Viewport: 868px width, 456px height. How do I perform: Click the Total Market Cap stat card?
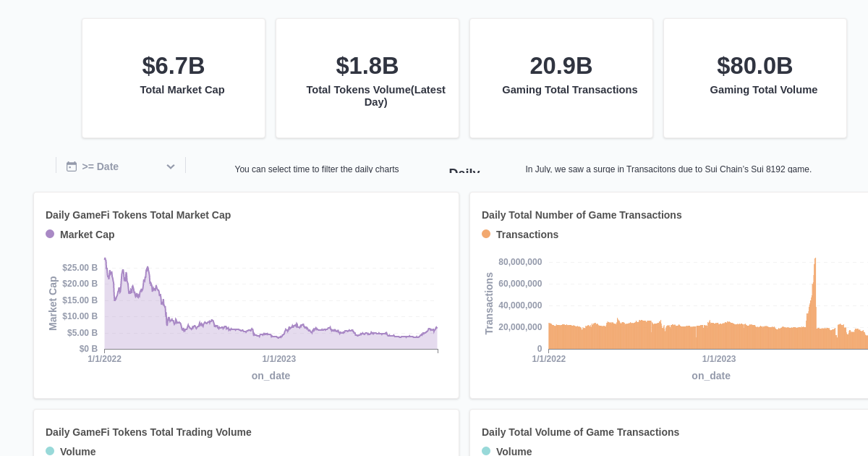point(174,77)
